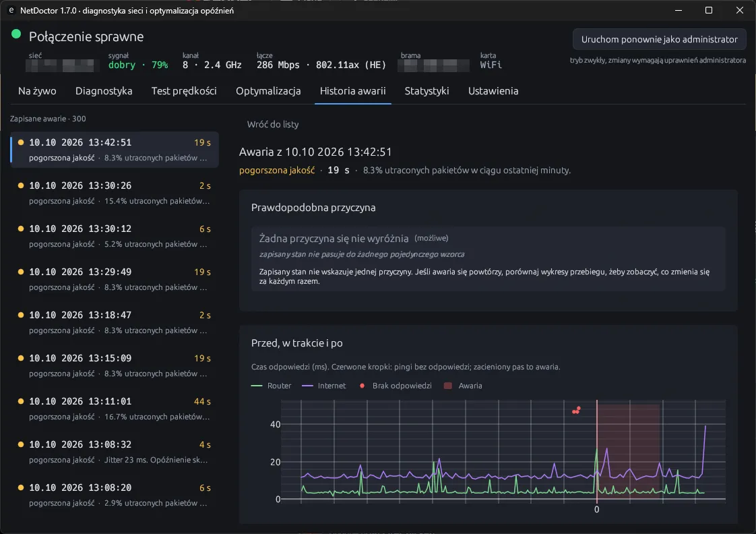Select the Jitter 23 ms incident at 13:08:32

(x=115, y=452)
